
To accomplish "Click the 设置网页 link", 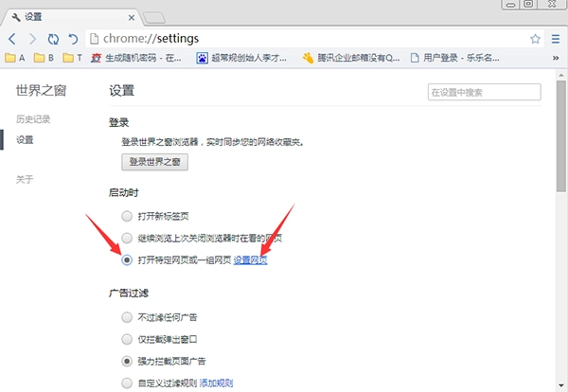I will [251, 260].
